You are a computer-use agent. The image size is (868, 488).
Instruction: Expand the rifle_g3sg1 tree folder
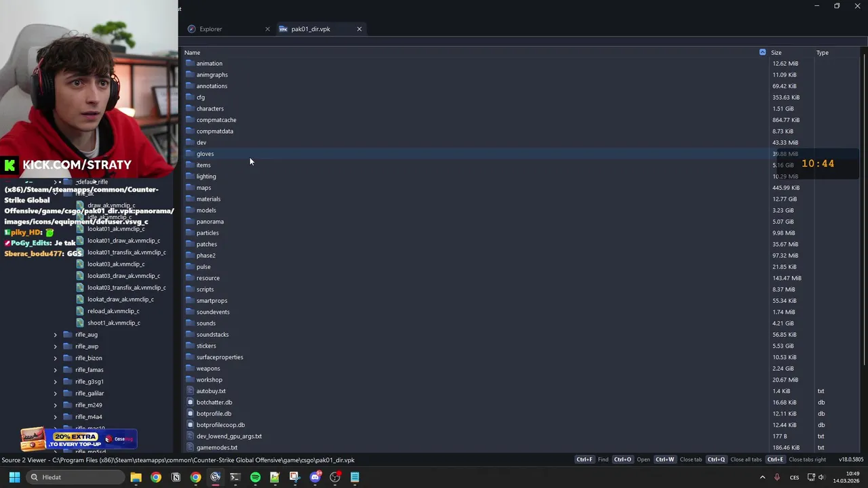56,382
